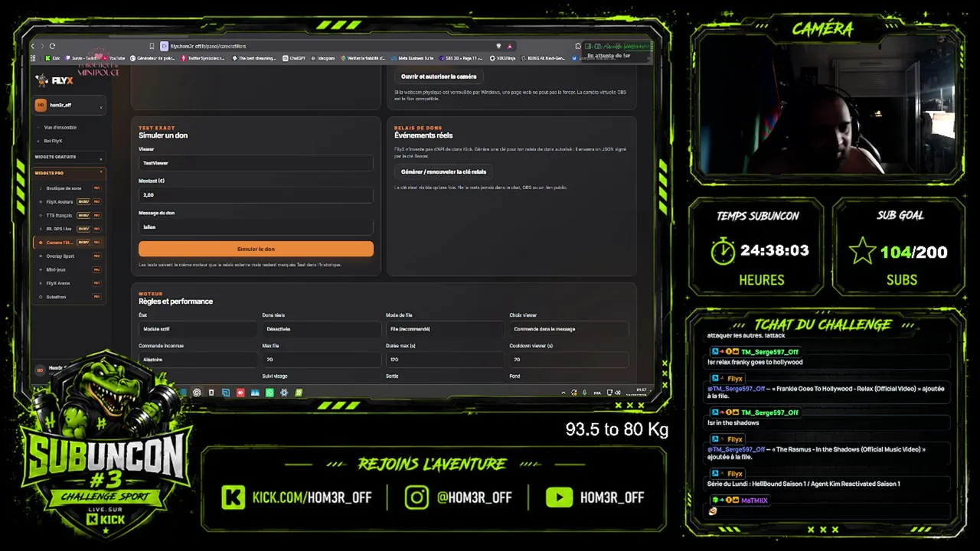Click the microphone icon in the system tray

584,393
